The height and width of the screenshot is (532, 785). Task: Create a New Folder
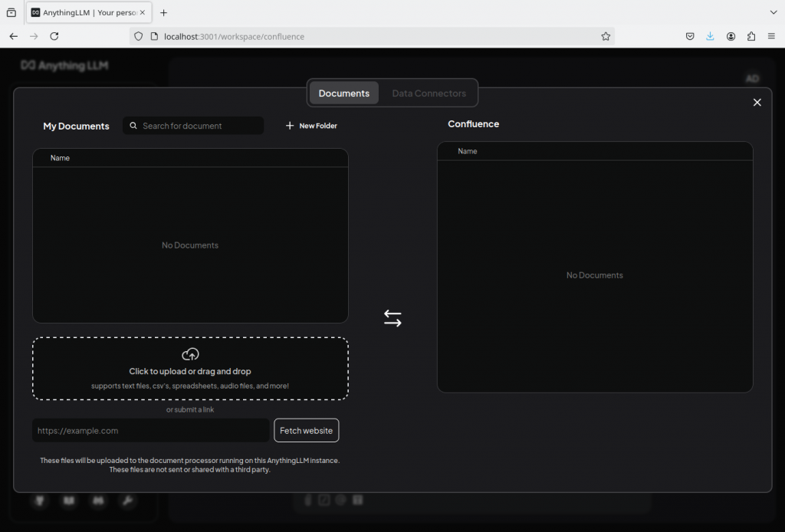[311, 126]
